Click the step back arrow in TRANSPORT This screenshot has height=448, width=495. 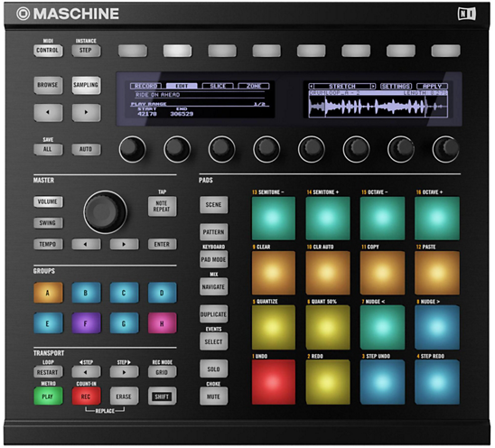pos(86,372)
